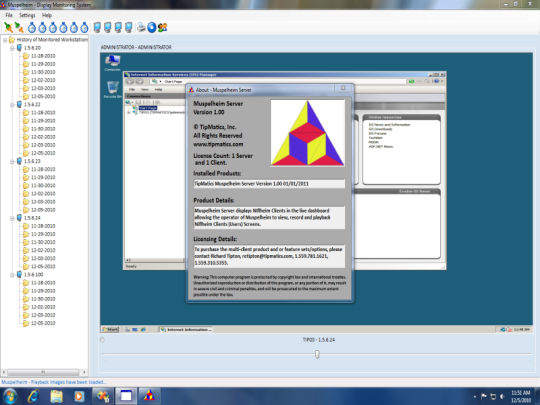The image size is (540, 405).
Task: Open Windows Explorer from the taskbar
Action: pyautogui.click(x=56, y=396)
